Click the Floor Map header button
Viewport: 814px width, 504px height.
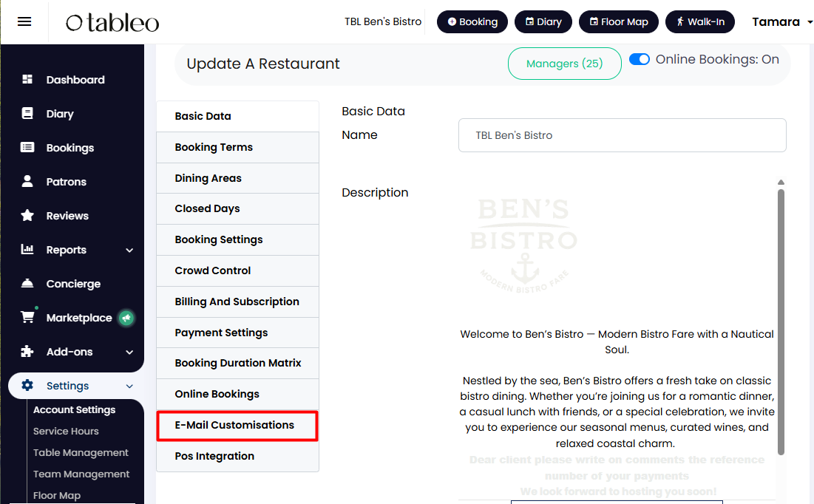pos(618,21)
